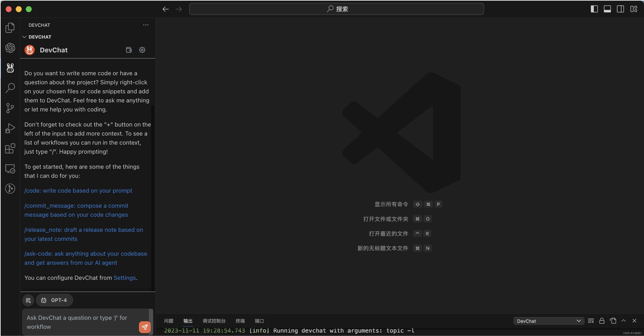Open DevChat settings gear icon
Image resolution: width=644 pixels, height=336 pixels.
[x=142, y=50]
